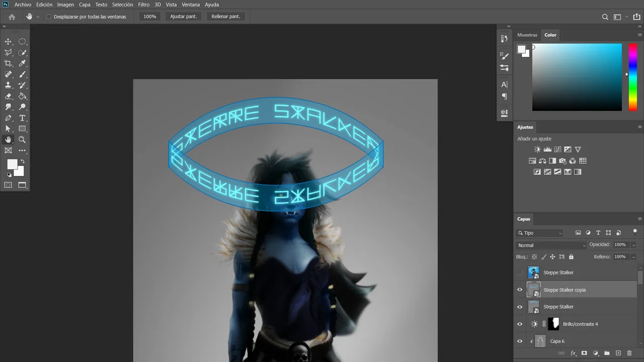The image size is (644, 362).
Task: Create a new layer group
Action: (607, 353)
